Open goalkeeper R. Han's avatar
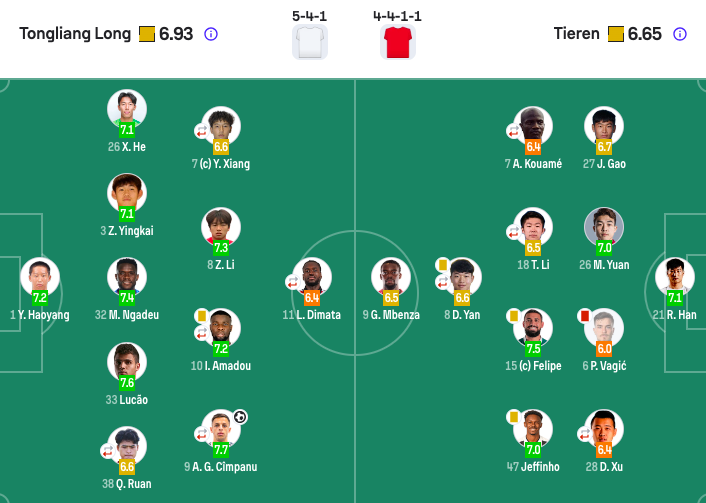706x503 pixels. [674, 275]
